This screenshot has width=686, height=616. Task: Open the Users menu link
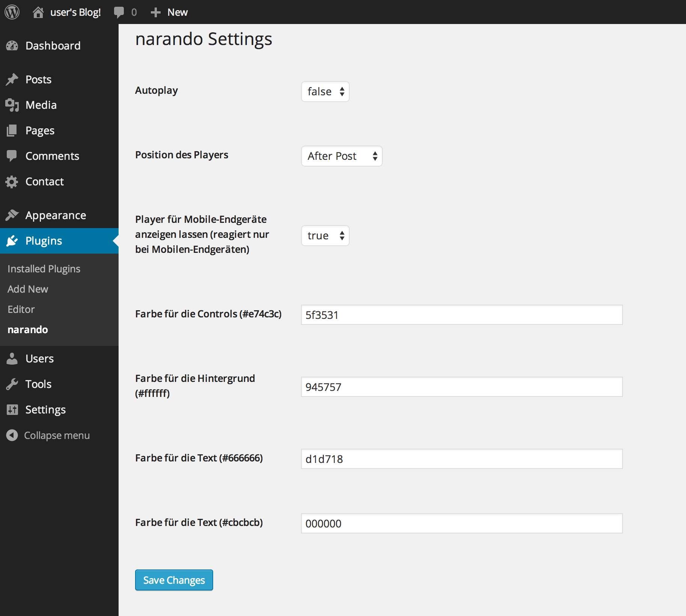point(39,359)
